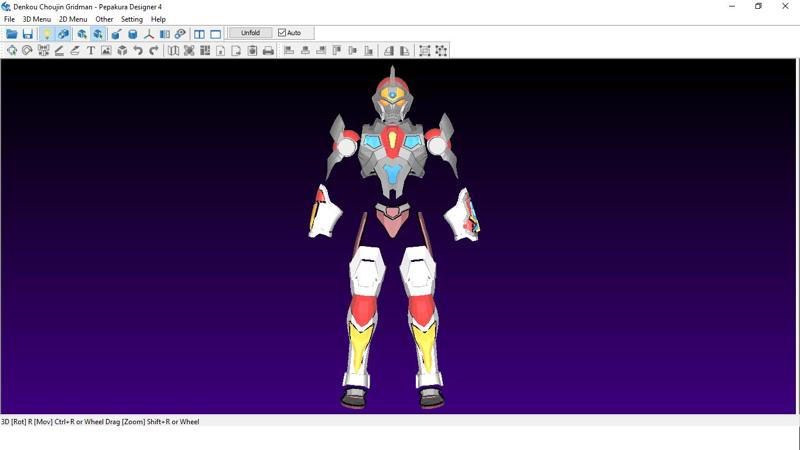Show the XYZ axis icon
This screenshot has width=800, height=450.
click(x=148, y=34)
